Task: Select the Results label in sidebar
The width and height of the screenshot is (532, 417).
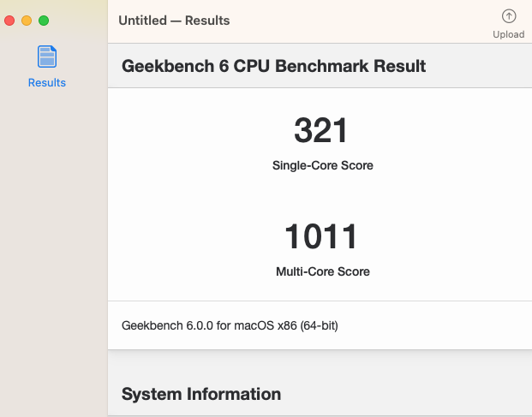Action: [x=47, y=83]
